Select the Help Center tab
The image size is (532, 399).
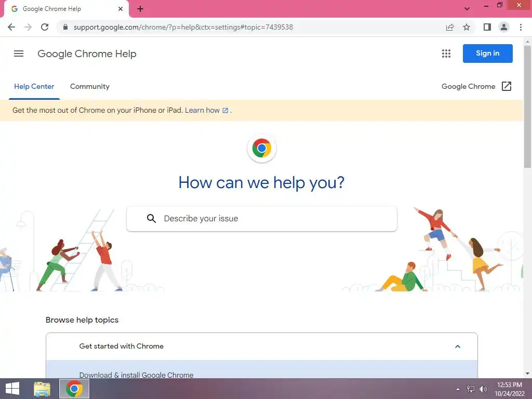34,87
